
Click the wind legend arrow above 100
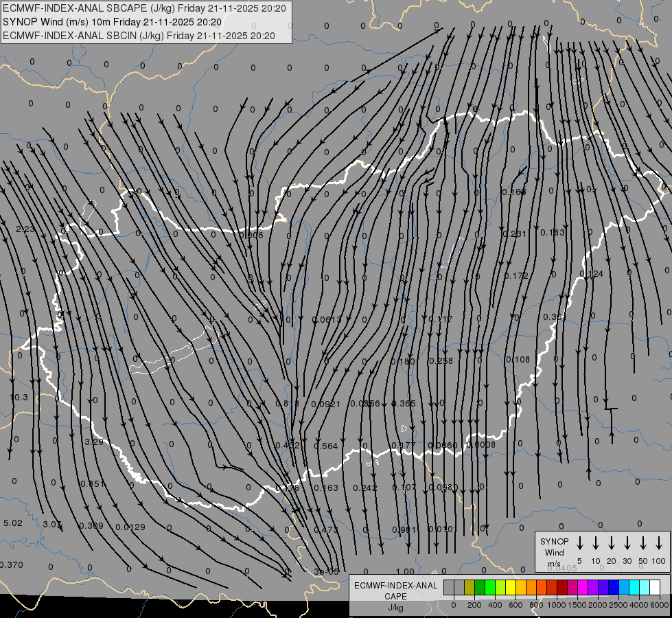click(x=659, y=543)
